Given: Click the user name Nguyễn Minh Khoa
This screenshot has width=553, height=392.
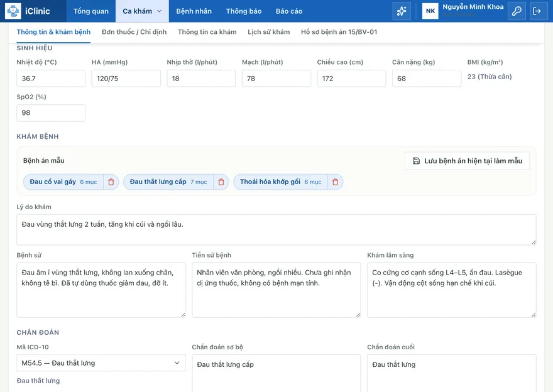Looking at the screenshot, I should pos(473,7).
